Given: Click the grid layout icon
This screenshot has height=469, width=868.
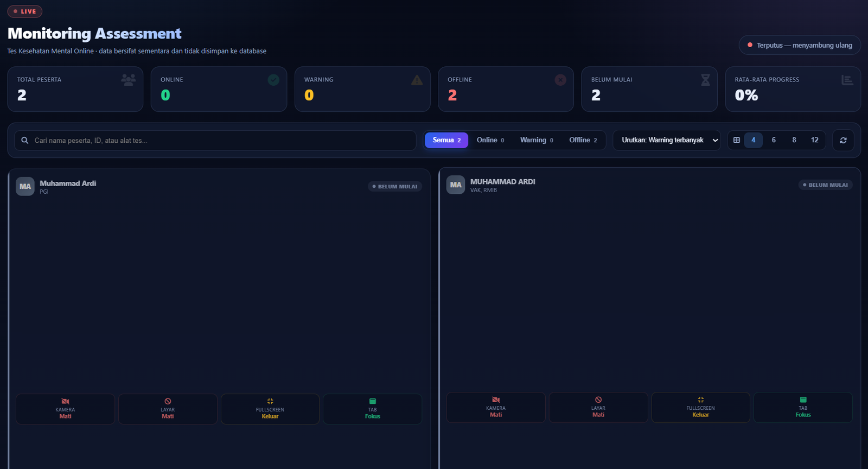Looking at the screenshot, I should tap(737, 140).
